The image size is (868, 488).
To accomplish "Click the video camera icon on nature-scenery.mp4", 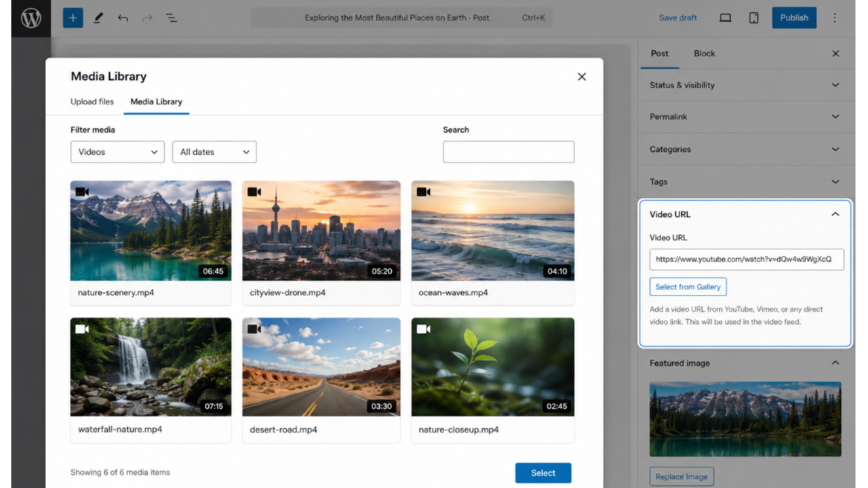I will 82,192.
